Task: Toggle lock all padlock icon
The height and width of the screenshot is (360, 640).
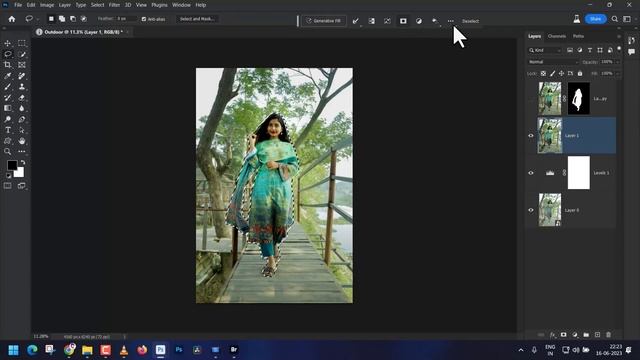Action: [580, 73]
